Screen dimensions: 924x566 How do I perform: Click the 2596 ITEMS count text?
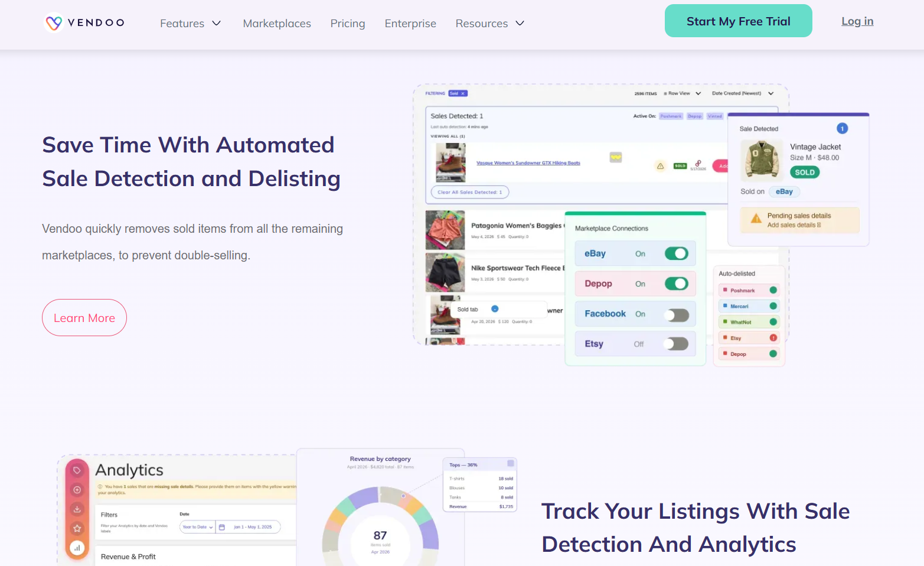645,93
